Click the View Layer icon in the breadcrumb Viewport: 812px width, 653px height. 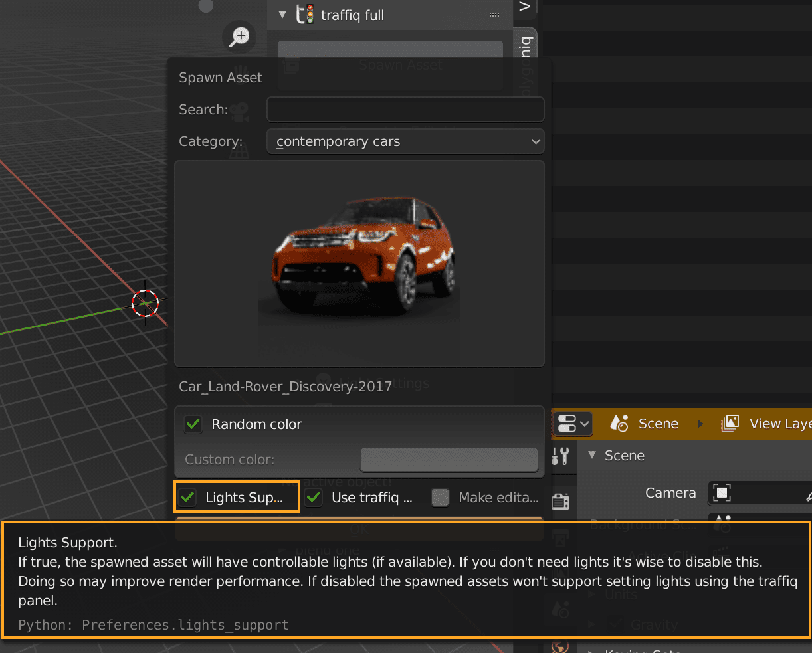point(730,424)
